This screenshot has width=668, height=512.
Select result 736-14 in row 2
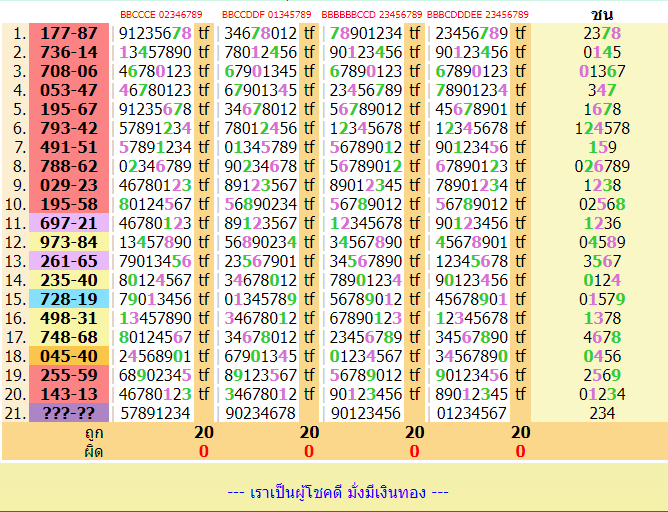tap(69, 52)
